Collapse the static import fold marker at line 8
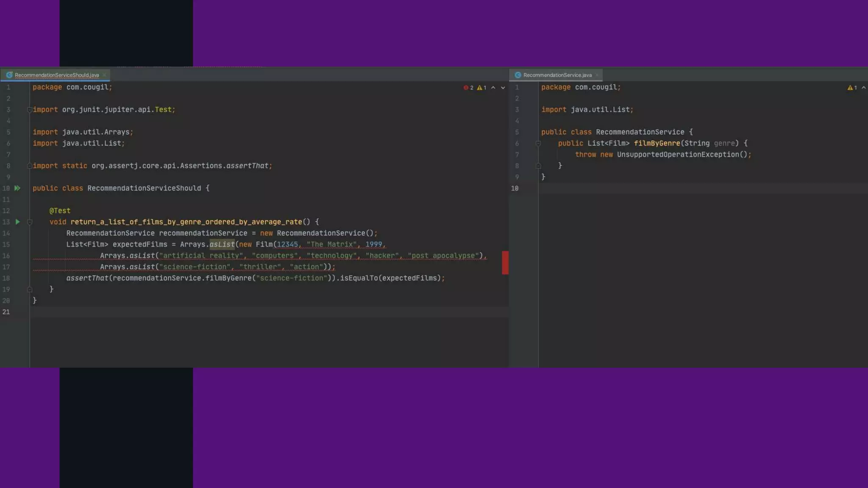The height and width of the screenshot is (488, 868). 30,166
